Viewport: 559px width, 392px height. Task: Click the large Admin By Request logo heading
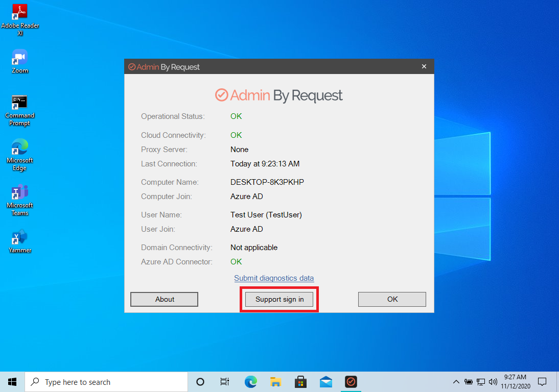[x=279, y=95]
